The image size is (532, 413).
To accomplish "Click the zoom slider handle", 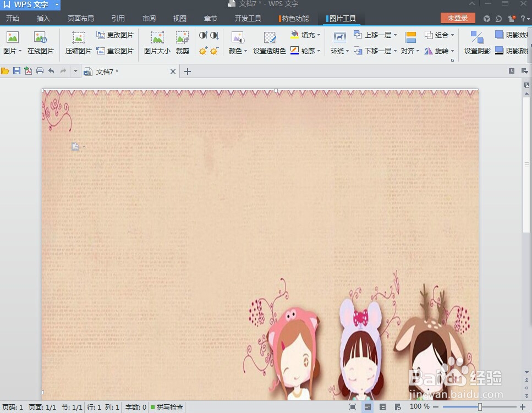I will (480, 407).
